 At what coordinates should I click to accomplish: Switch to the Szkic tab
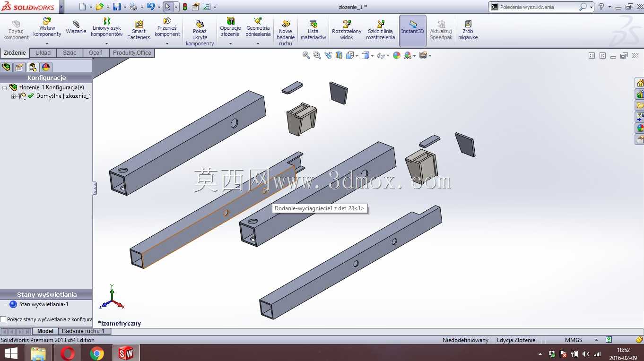tap(70, 53)
